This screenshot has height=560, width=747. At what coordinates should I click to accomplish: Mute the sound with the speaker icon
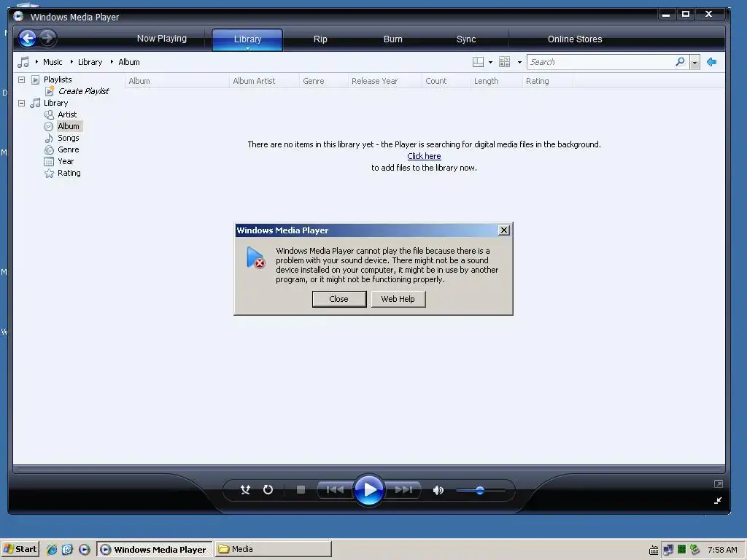click(x=438, y=490)
